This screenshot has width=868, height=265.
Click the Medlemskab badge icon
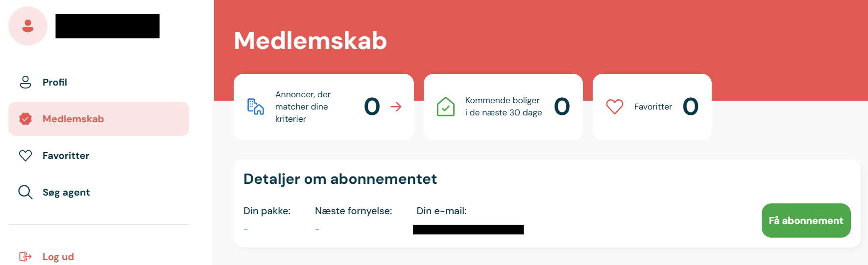pyautogui.click(x=25, y=119)
